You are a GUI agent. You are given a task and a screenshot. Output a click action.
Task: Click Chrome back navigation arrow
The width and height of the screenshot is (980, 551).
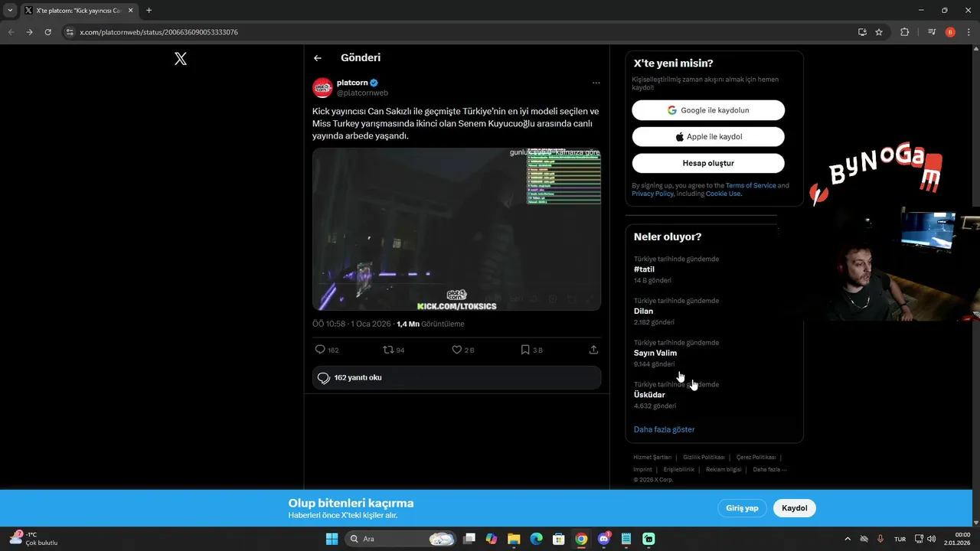[11, 32]
